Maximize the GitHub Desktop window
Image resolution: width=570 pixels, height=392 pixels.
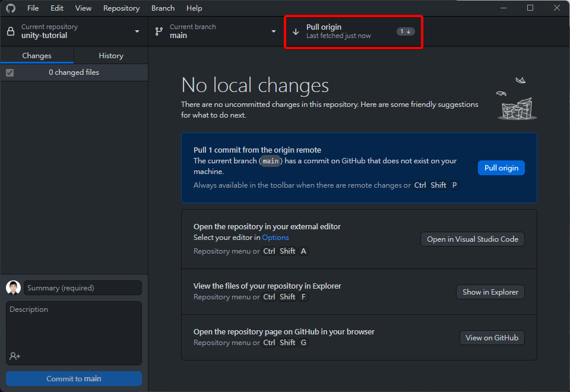[530, 8]
